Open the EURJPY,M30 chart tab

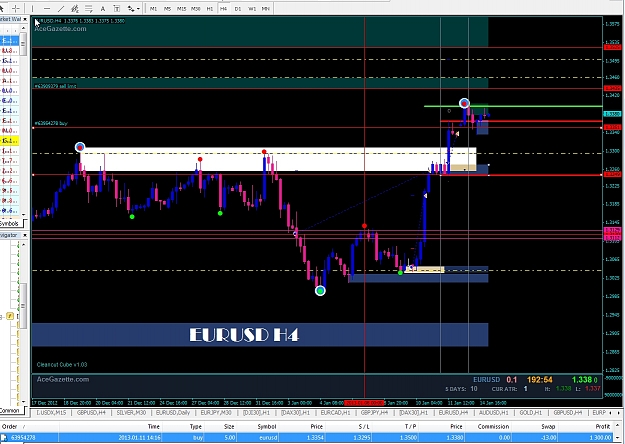click(216, 413)
